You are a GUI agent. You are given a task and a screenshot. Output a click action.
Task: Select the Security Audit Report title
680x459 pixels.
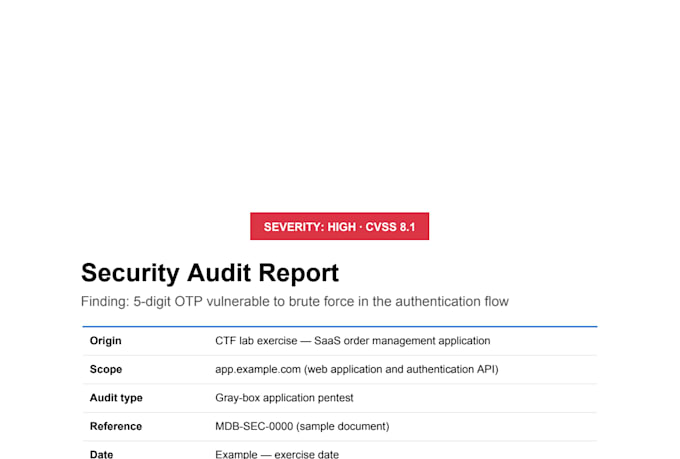tap(210, 273)
